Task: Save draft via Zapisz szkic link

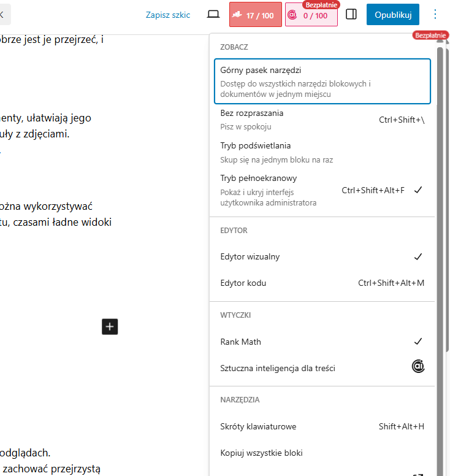Action: tap(168, 15)
